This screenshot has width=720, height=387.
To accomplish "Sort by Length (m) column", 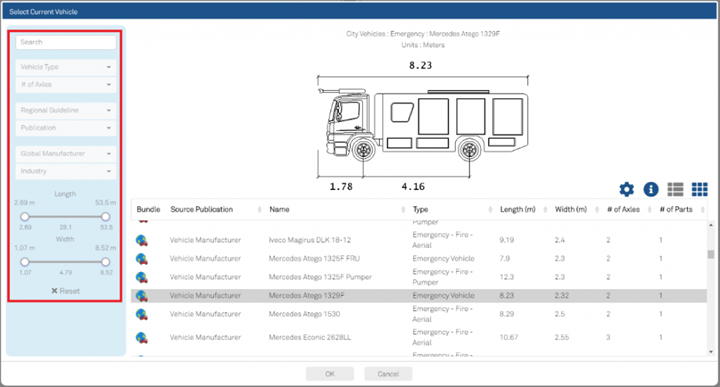I will [518, 209].
